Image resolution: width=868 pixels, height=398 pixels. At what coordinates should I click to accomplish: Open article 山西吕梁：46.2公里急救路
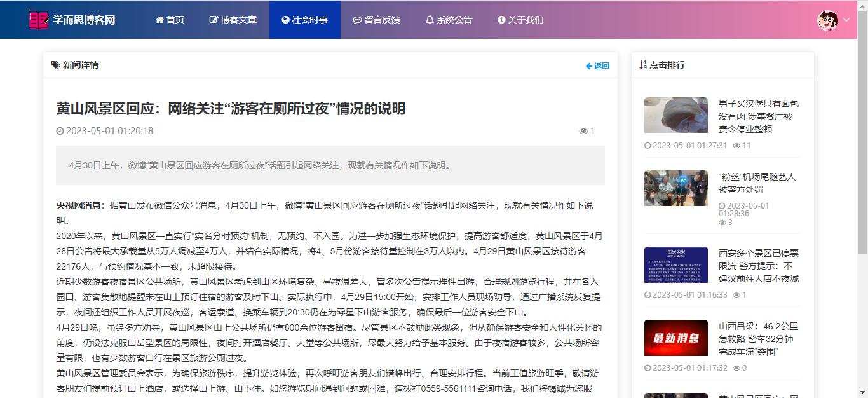[759, 339]
